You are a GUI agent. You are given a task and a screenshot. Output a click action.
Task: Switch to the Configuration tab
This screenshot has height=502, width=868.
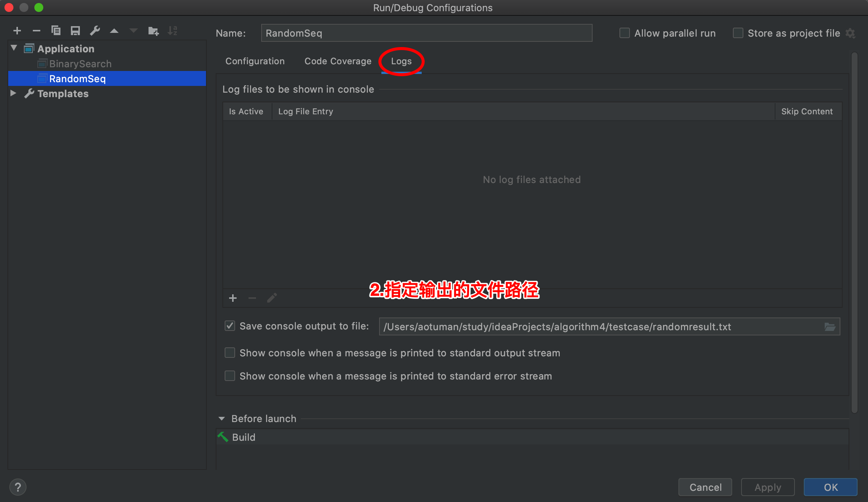coord(255,61)
